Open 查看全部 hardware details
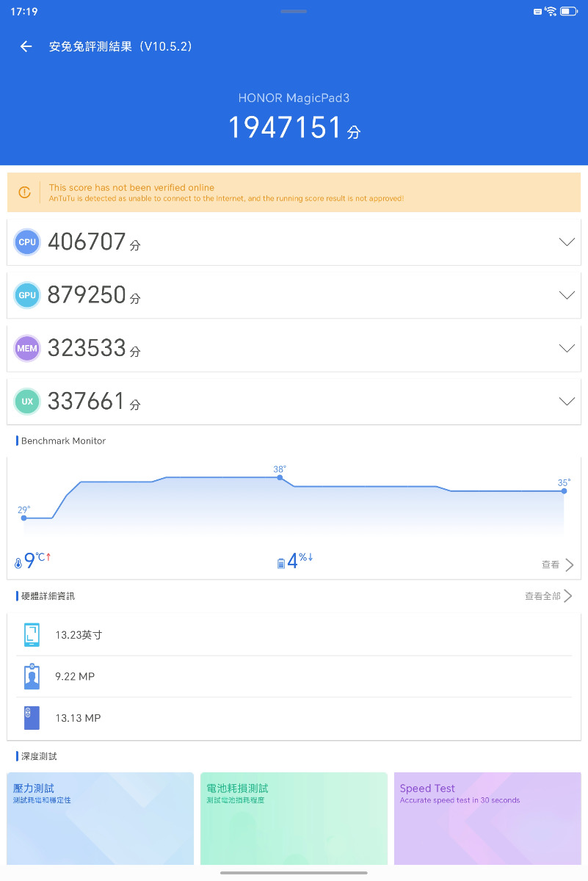This screenshot has height=881, width=588. (548, 596)
